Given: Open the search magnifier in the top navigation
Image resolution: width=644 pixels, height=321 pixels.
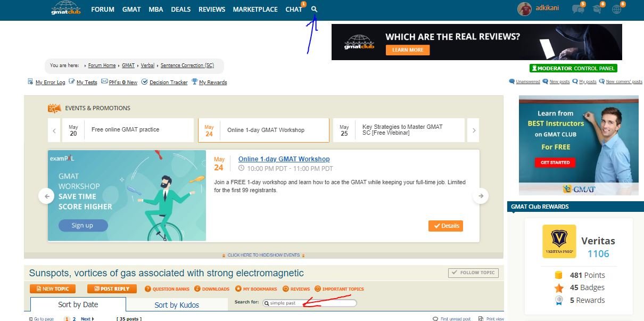Looking at the screenshot, I should click(314, 9).
